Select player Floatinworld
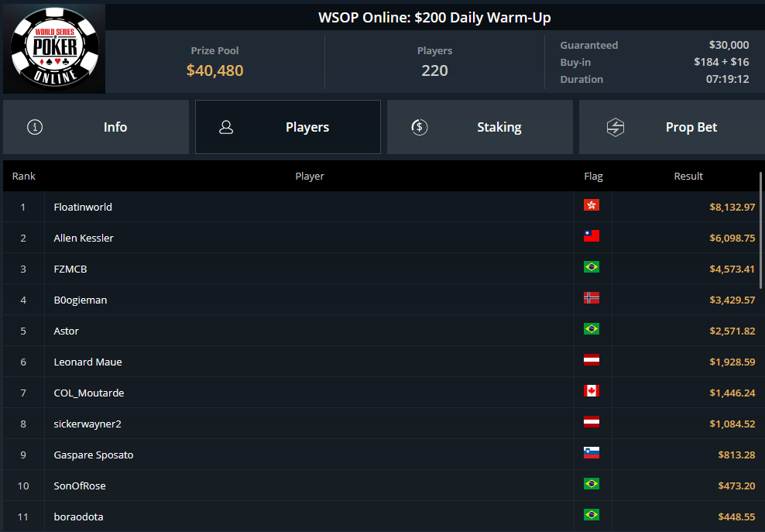The width and height of the screenshot is (765, 532). (x=83, y=207)
